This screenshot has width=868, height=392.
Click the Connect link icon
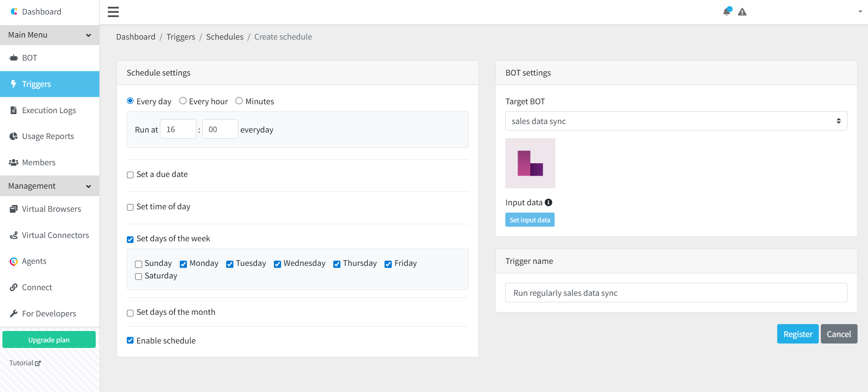click(14, 287)
